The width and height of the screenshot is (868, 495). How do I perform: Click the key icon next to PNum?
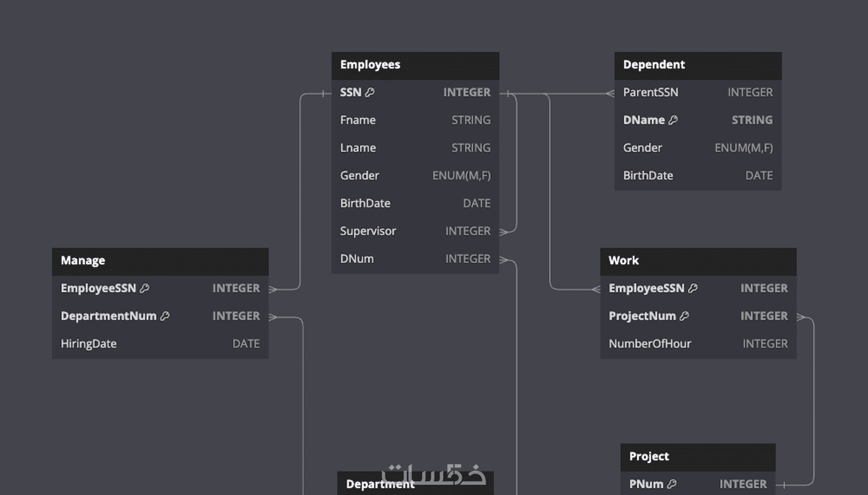point(672,484)
